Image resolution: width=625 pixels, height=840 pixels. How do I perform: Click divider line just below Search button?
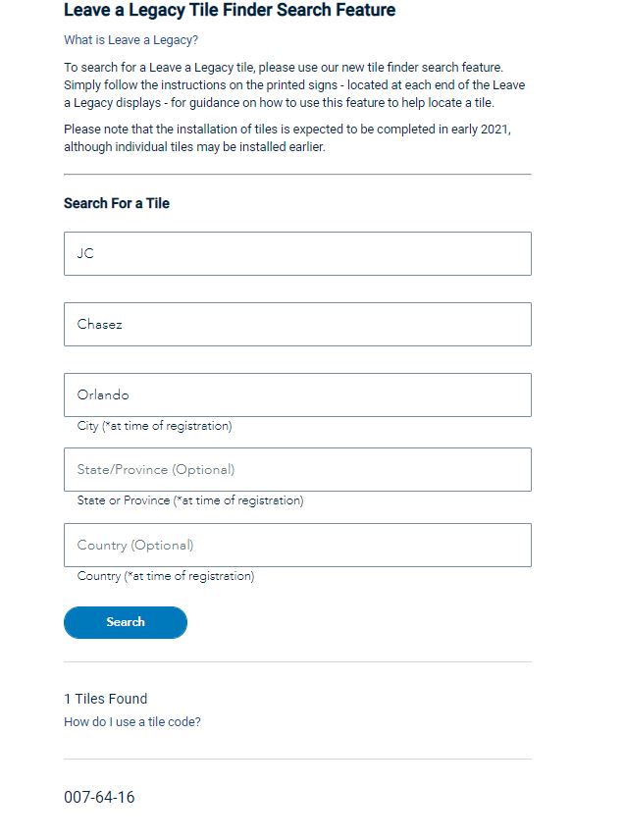click(x=297, y=662)
